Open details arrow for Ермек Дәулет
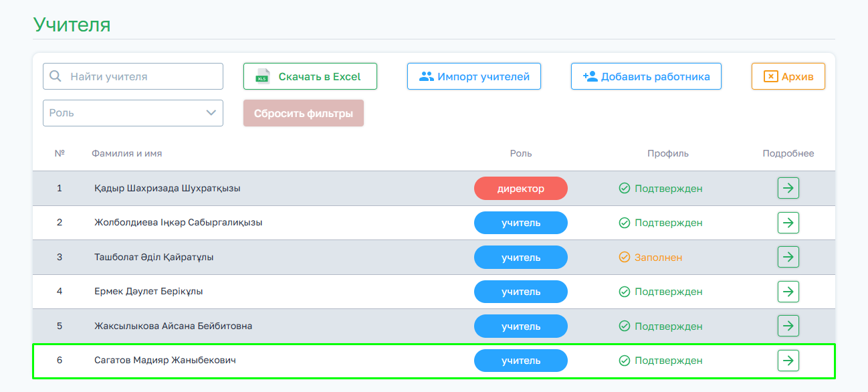Screen dimensions: 868x392 click(788, 292)
